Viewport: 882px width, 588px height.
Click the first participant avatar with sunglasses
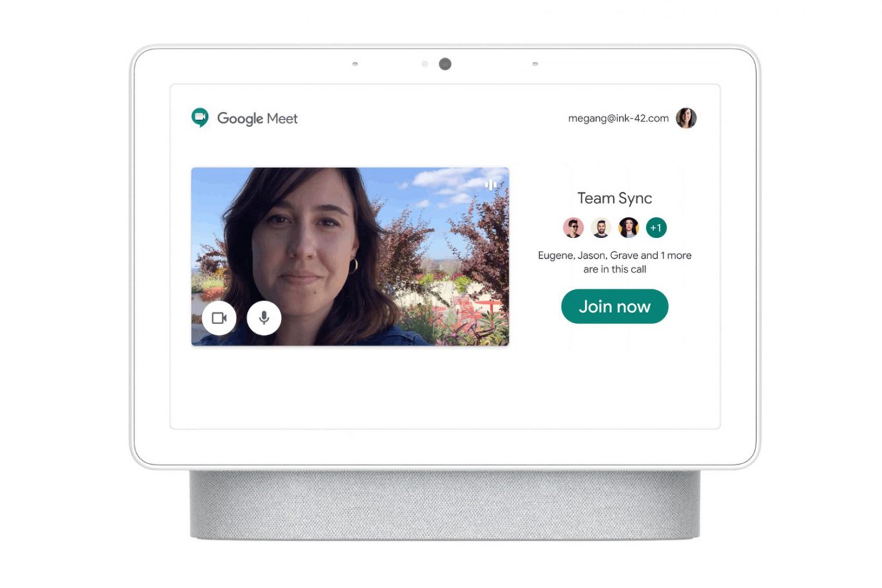click(573, 227)
